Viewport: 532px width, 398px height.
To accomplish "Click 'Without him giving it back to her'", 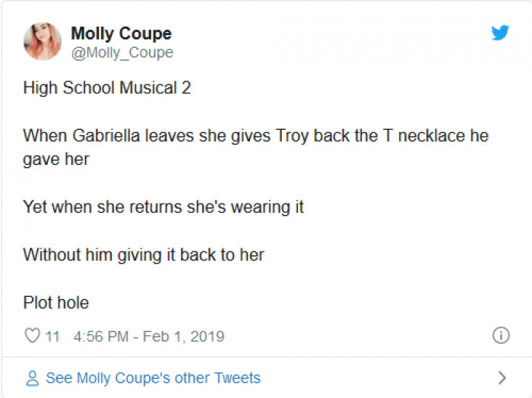I will click(144, 254).
